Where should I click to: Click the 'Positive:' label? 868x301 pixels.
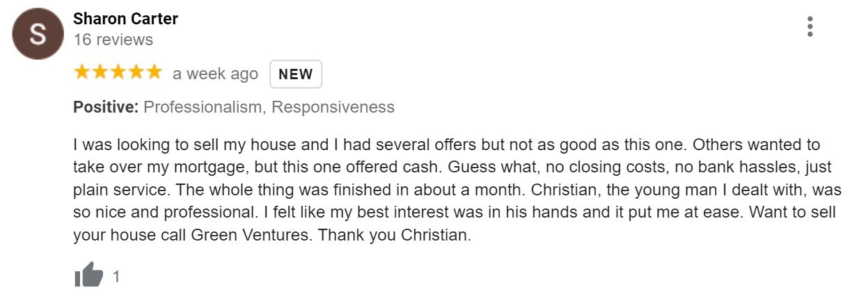pyautogui.click(x=106, y=107)
